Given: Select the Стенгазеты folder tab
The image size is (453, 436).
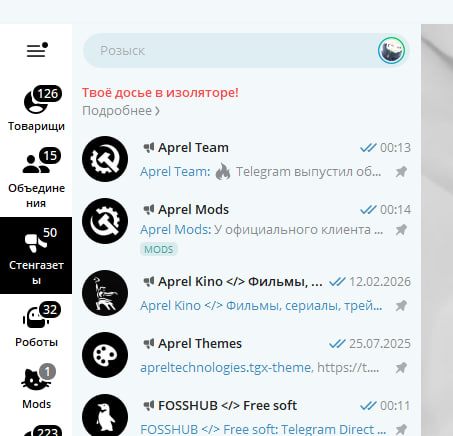Looking at the screenshot, I should pyautogui.click(x=36, y=255).
